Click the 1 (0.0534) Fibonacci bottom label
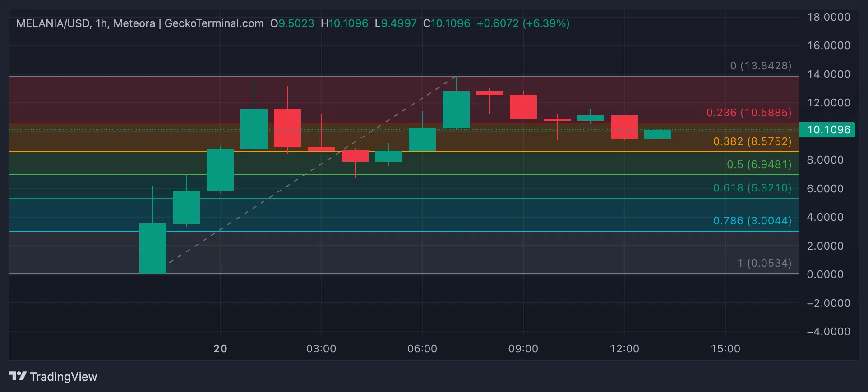The image size is (868, 392). (765, 263)
